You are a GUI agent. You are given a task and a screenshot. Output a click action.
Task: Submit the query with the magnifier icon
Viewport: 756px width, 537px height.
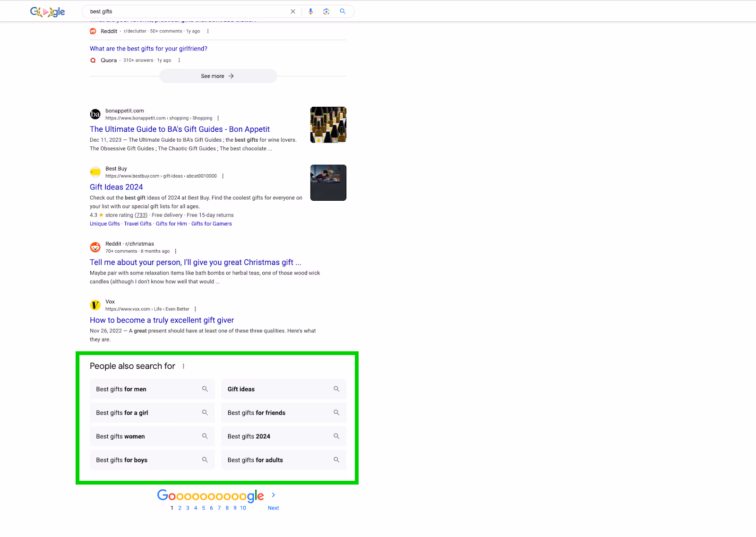point(343,11)
